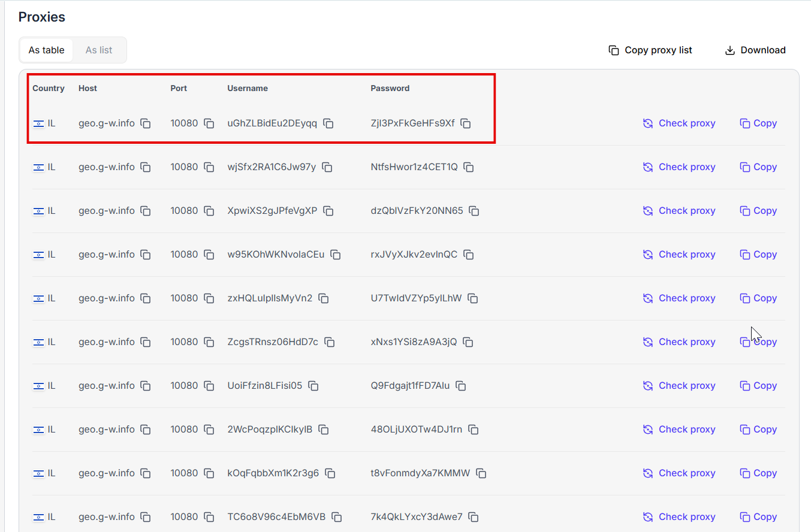Download the proxy list
The width and height of the screenshot is (811, 532).
pos(755,50)
